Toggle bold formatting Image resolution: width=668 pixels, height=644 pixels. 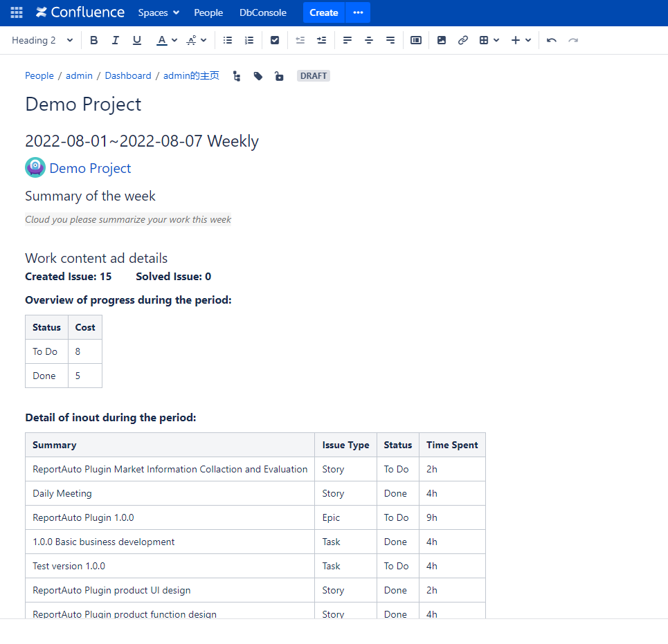point(94,40)
